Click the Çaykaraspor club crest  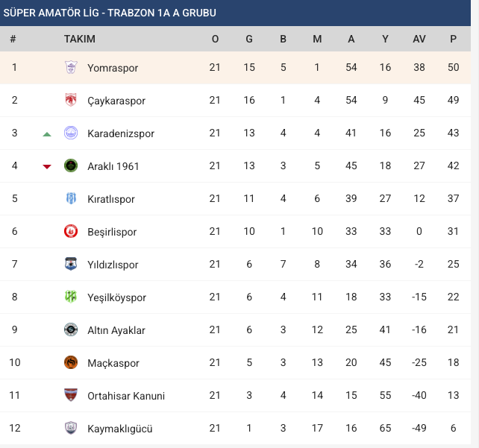tap(71, 100)
